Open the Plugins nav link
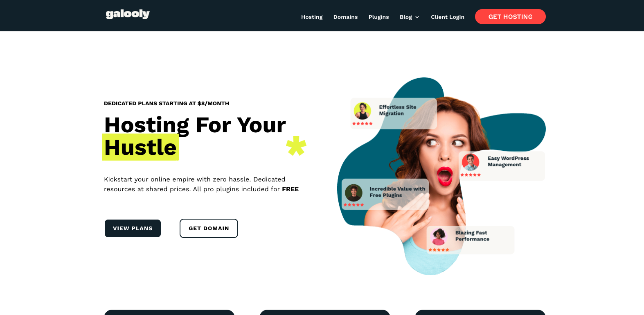 [x=378, y=17]
